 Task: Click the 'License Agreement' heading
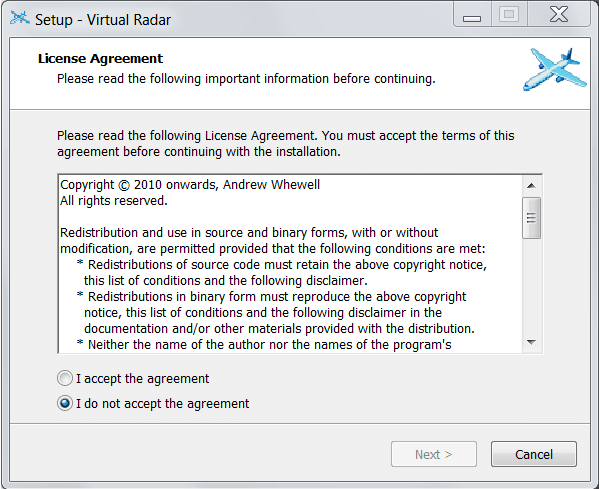tap(100, 58)
